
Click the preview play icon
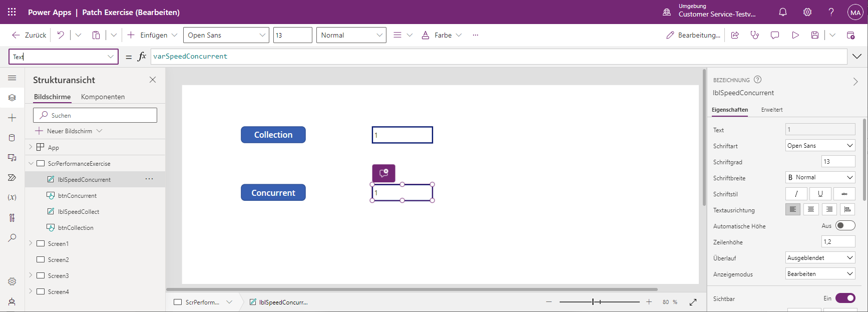pos(795,35)
